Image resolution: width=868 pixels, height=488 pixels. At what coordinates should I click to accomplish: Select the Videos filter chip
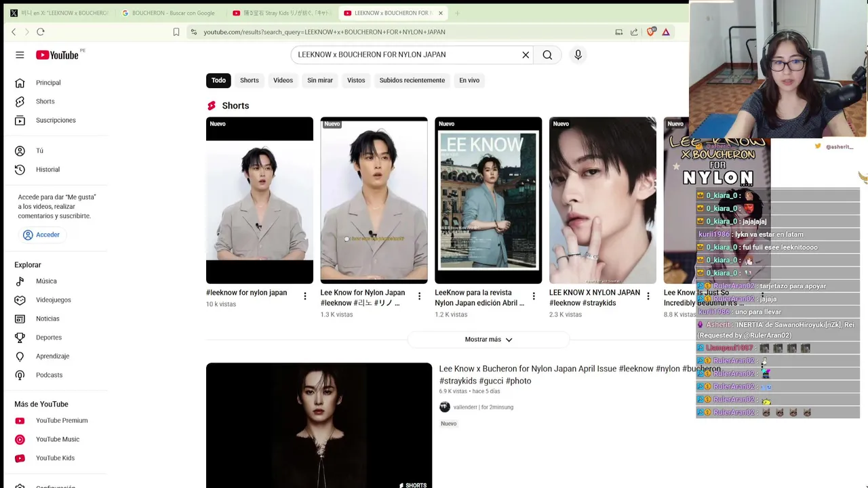click(283, 81)
